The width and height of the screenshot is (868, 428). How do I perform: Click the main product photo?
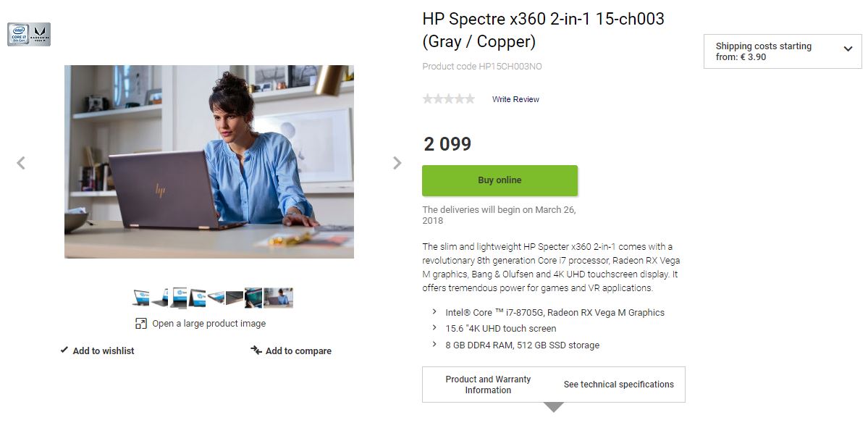click(209, 161)
